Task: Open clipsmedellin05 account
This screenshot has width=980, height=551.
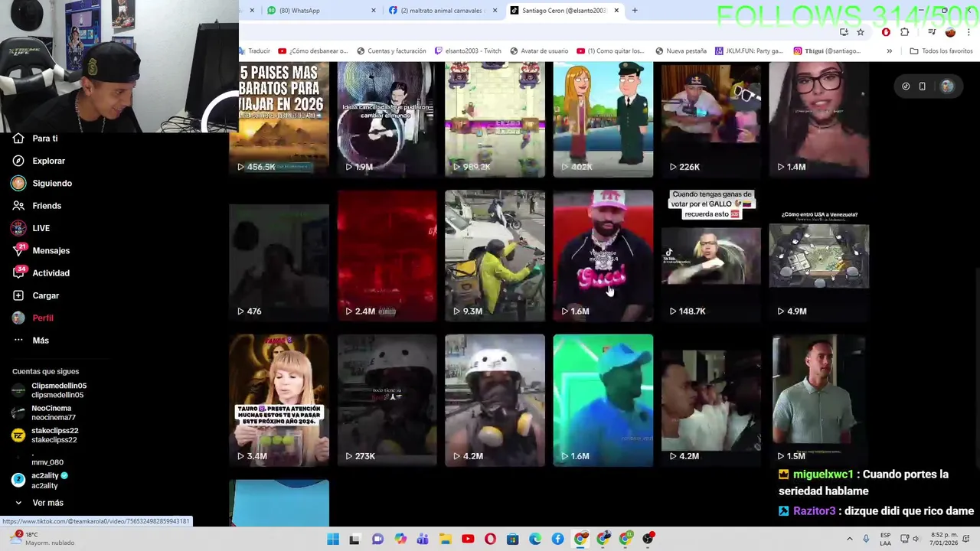Action: pyautogui.click(x=50, y=390)
